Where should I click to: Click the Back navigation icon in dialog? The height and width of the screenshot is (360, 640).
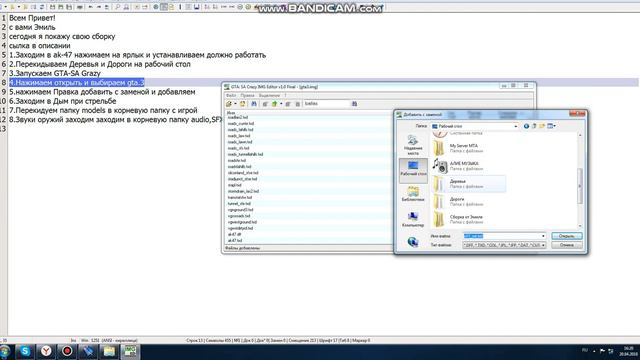(526, 126)
